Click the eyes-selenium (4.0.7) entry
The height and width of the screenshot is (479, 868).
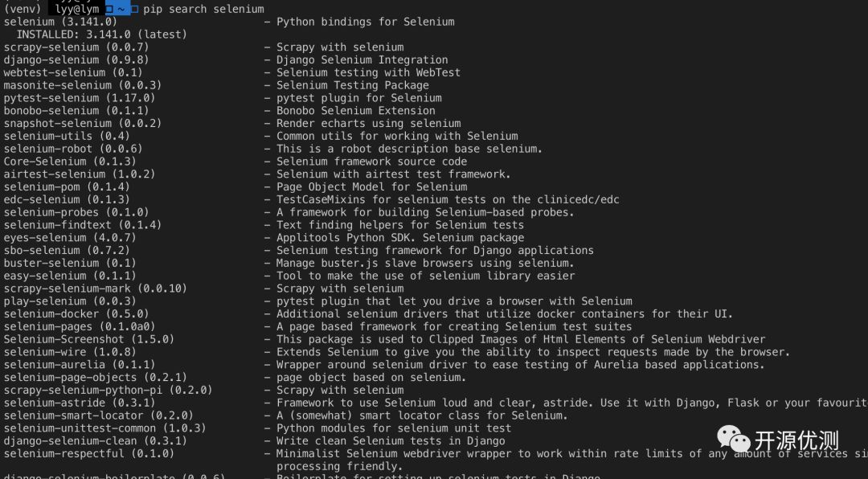(x=70, y=238)
